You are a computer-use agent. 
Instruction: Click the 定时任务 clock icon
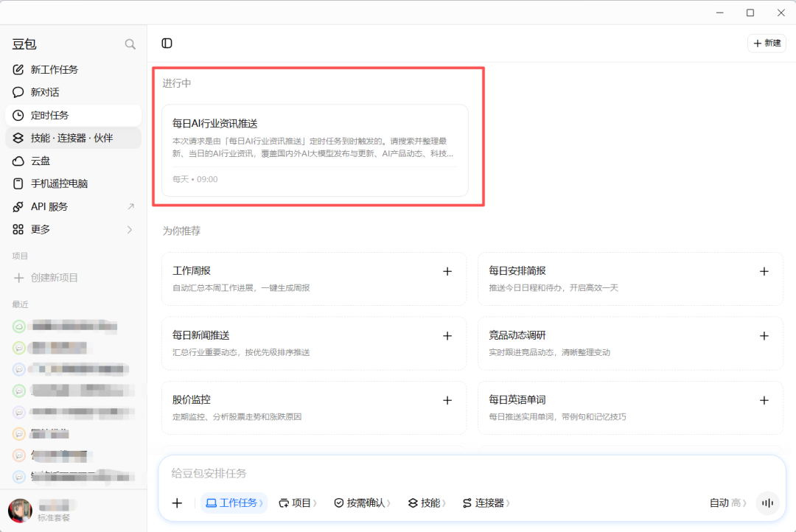pyautogui.click(x=18, y=115)
